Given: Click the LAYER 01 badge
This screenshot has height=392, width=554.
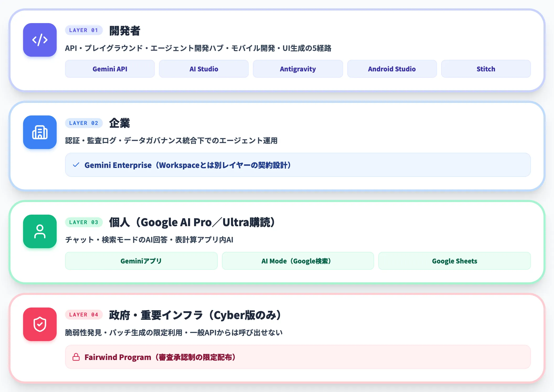Looking at the screenshot, I should coord(84,30).
